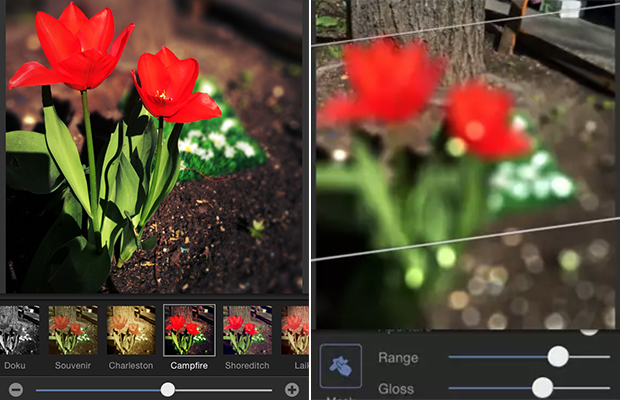Image resolution: width=620 pixels, height=400 pixels.
Task: Apply the Charleston filter thumbnail
Action: tap(131, 330)
